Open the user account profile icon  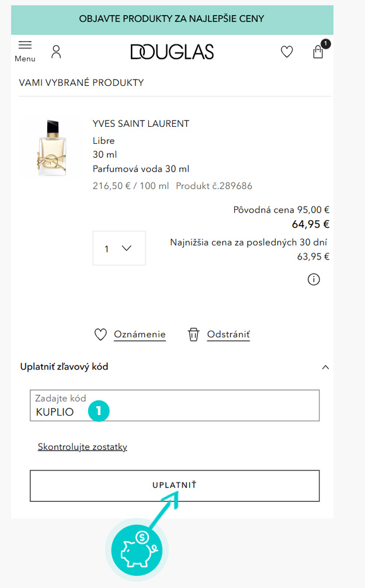coord(56,52)
